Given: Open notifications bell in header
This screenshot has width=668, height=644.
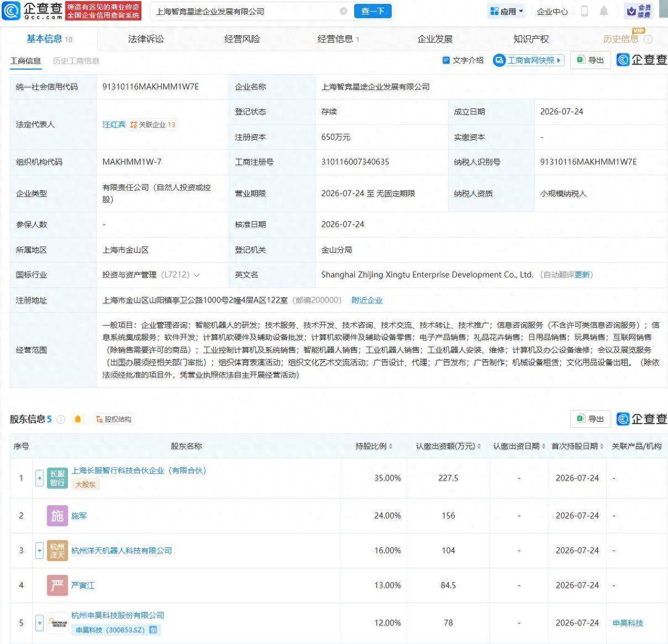Looking at the screenshot, I should click(604, 11).
